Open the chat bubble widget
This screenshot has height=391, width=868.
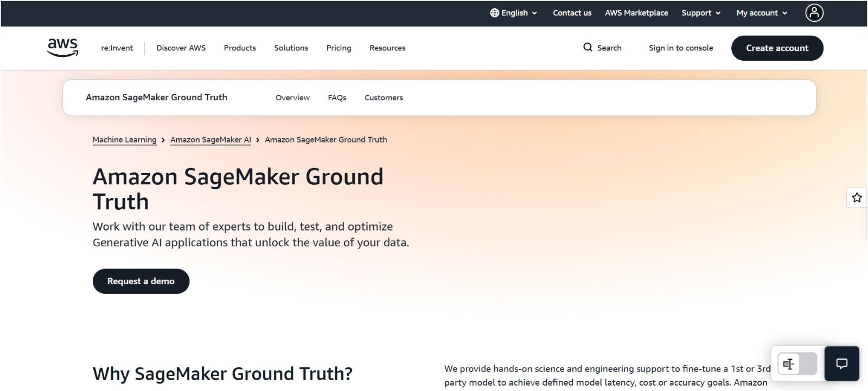pyautogui.click(x=842, y=364)
